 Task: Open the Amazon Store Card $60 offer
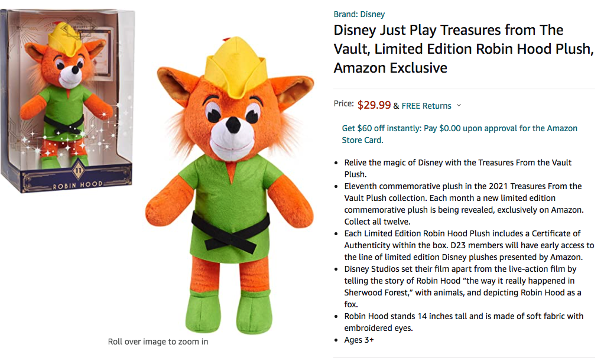pos(459,134)
